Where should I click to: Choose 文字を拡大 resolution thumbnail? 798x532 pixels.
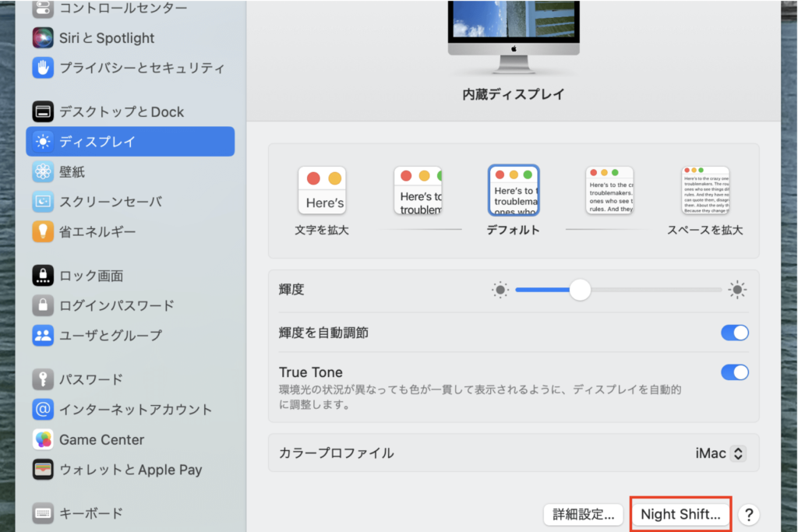pos(322,191)
